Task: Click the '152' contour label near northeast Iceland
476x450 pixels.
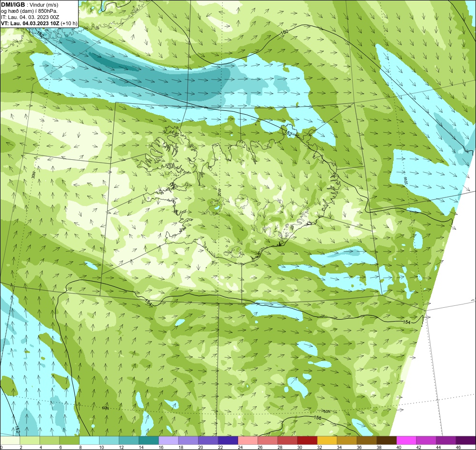Action: tap(288, 133)
